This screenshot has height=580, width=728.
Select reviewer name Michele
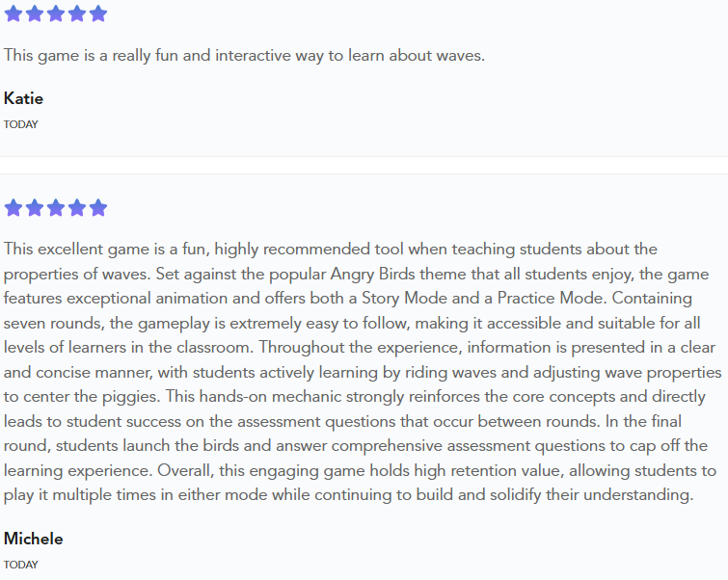click(34, 539)
